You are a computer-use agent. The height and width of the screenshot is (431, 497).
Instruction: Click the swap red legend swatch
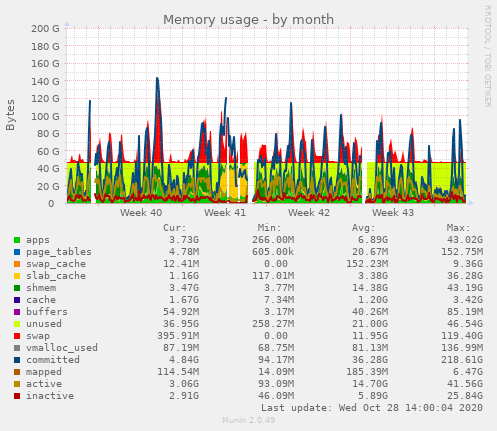(17, 336)
